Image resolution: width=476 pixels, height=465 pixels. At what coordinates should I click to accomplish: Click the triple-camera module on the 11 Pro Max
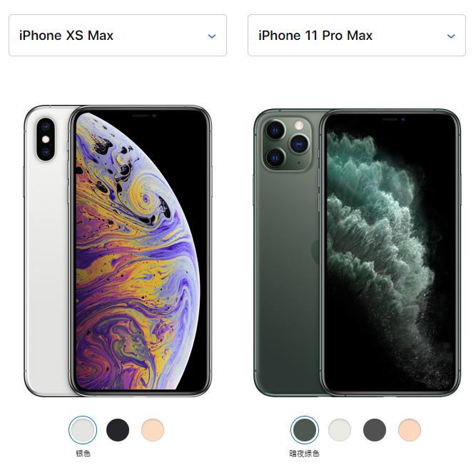click(x=287, y=144)
